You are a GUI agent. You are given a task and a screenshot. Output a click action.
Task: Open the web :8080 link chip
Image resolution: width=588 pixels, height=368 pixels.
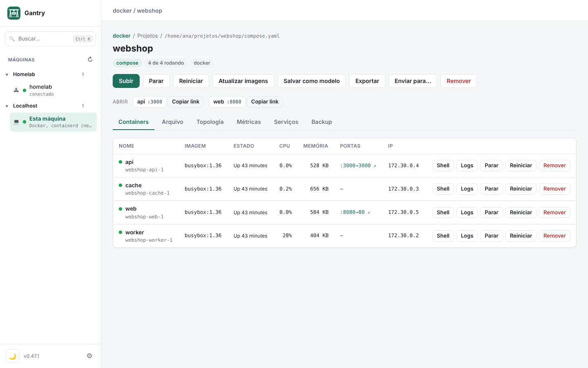[227, 102]
